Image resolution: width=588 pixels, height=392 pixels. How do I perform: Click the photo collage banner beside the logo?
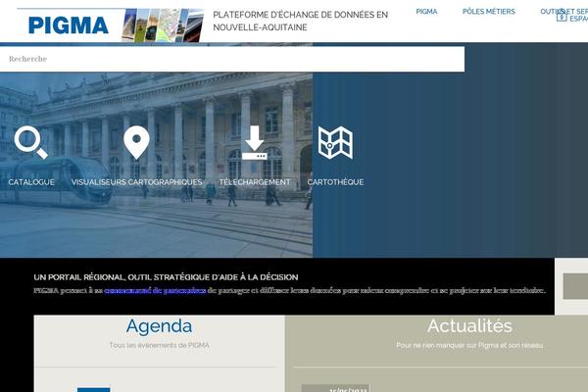click(x=163, y=25)
